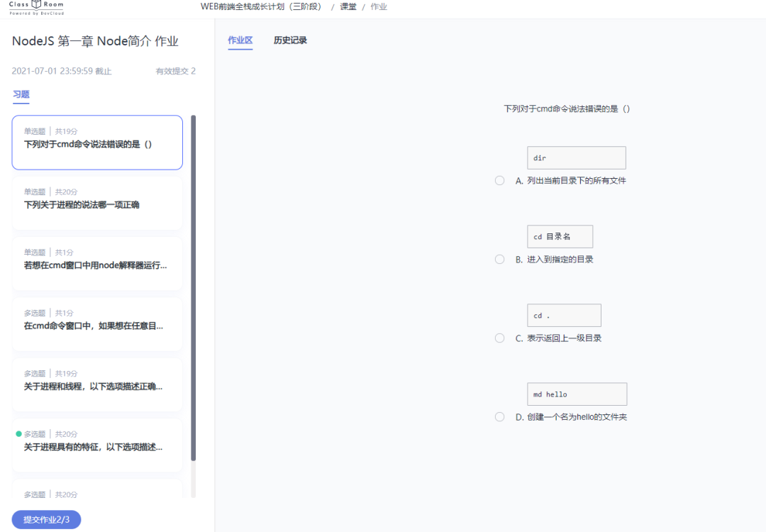Viewport: 766px width, 532px height.
Task: Open WEB前端全栈成长计划 breadcrumb link
Action: 261,7
